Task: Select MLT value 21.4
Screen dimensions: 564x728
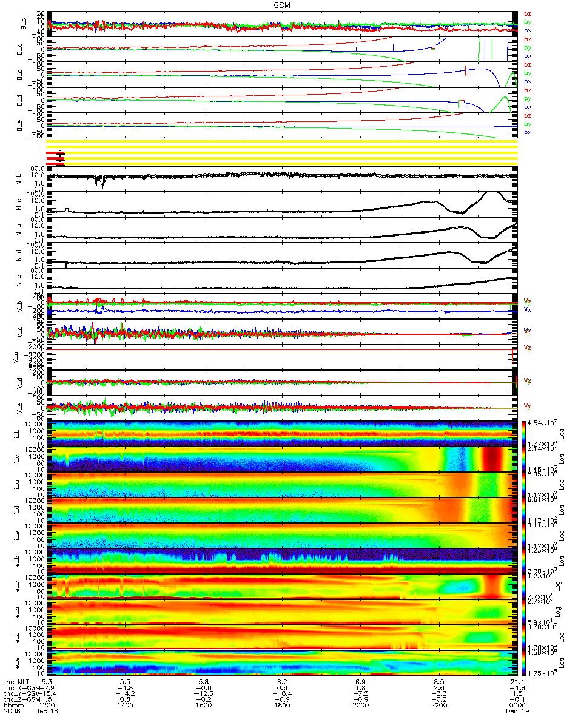Action: point(517,681)
